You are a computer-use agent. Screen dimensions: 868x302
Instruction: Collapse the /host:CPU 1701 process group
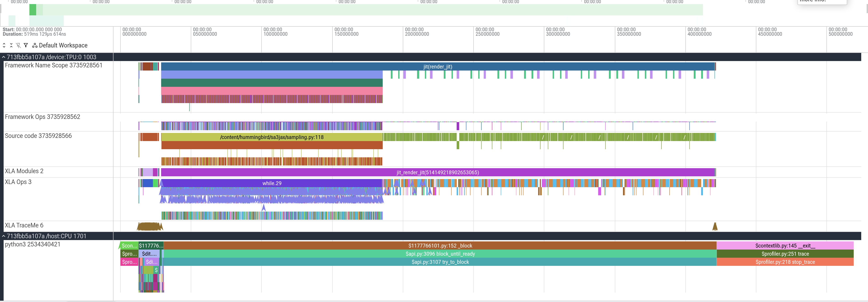(3, 236)
